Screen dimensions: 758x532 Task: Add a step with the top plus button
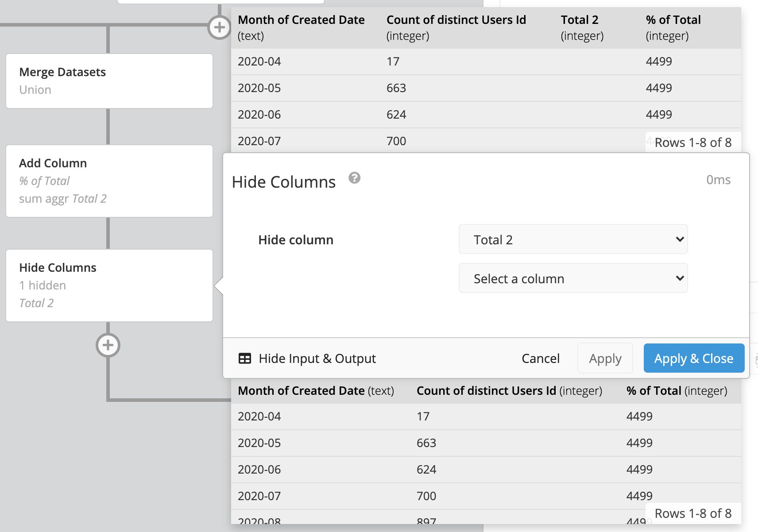[x=219, y=27]
